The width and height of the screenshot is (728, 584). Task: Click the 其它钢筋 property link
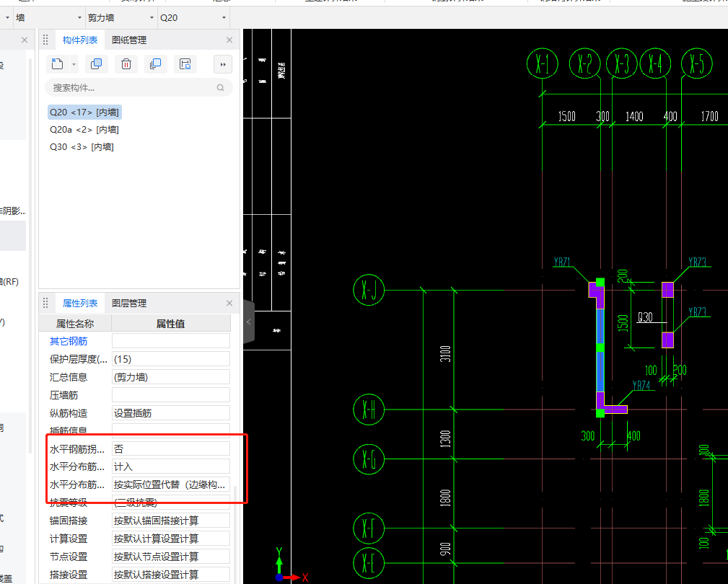click(x=69, y=342)
